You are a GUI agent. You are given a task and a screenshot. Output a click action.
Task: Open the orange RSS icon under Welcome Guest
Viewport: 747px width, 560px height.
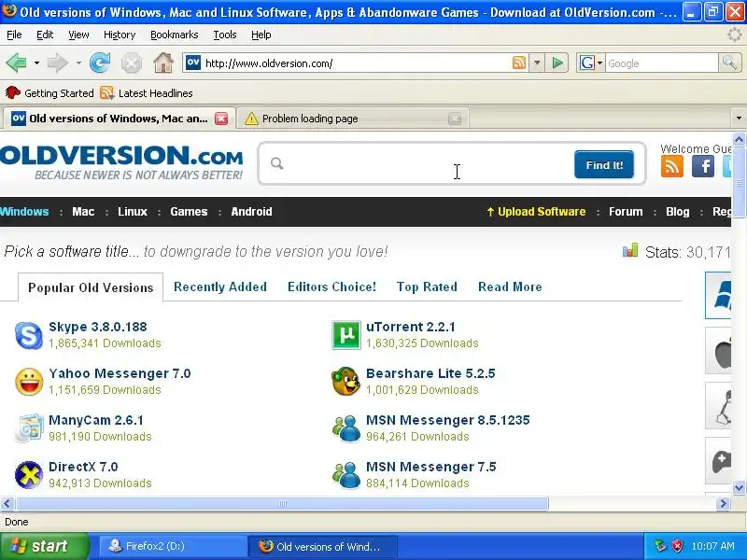click(x=671, y=167)
